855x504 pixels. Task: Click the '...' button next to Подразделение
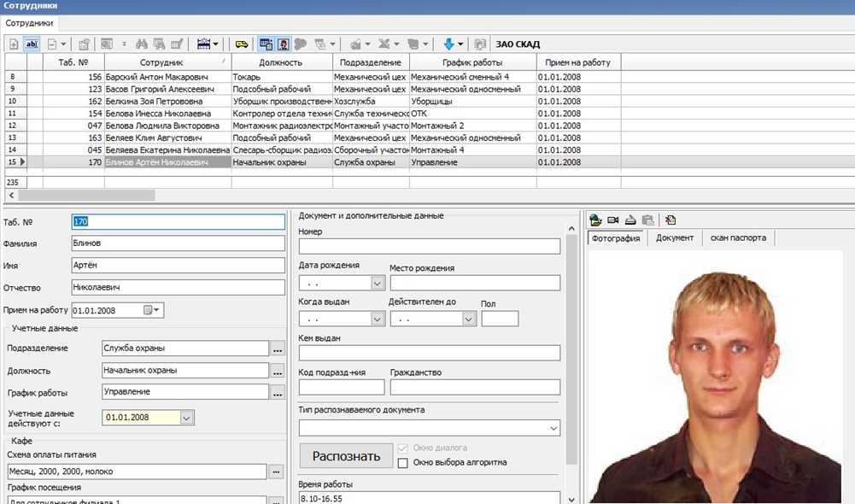click(x=277, y=349)
